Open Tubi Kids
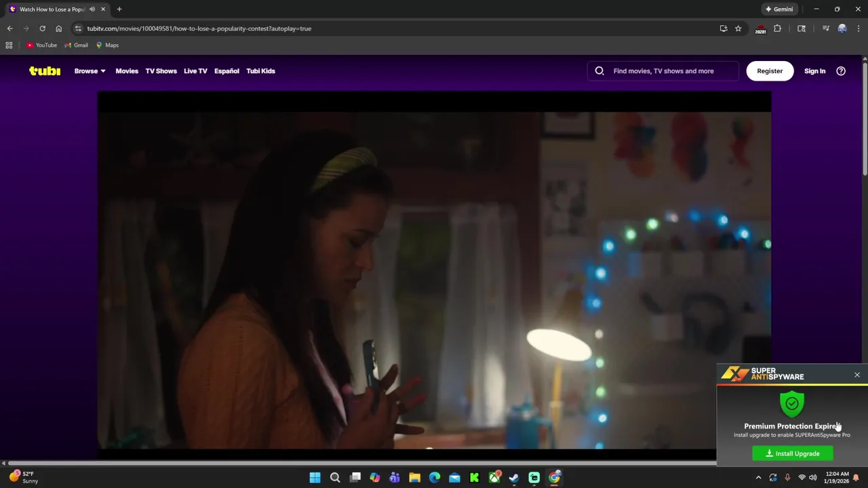 tap(260, 71)
